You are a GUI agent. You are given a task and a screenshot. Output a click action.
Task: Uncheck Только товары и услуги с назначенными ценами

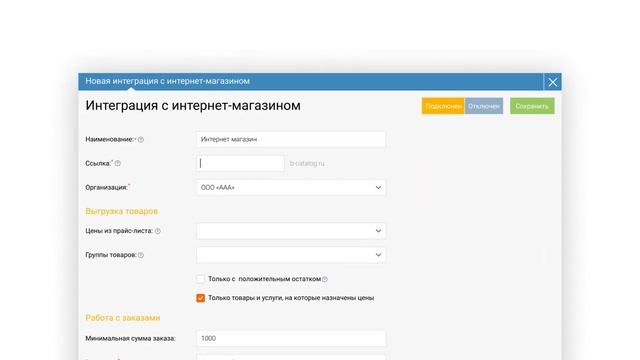[x=200, y=298]
